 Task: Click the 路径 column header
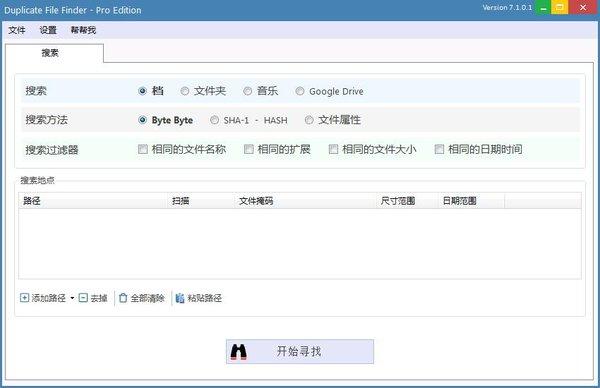pos(93,201)
